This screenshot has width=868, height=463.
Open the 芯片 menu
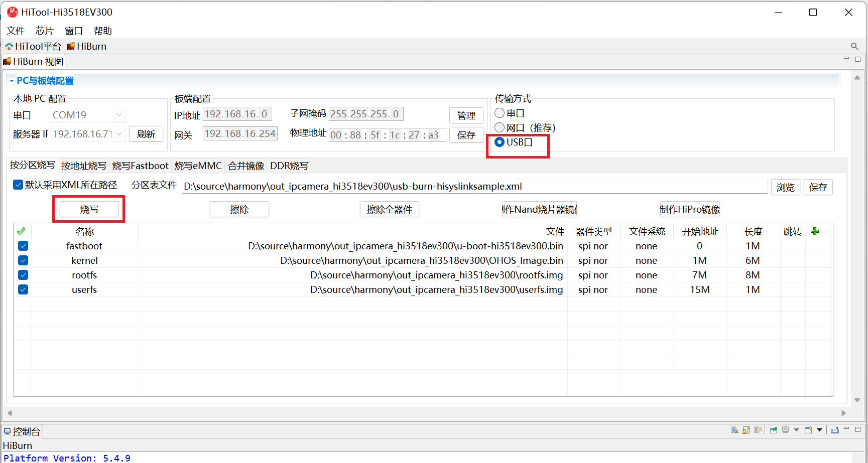pos(44,31)
